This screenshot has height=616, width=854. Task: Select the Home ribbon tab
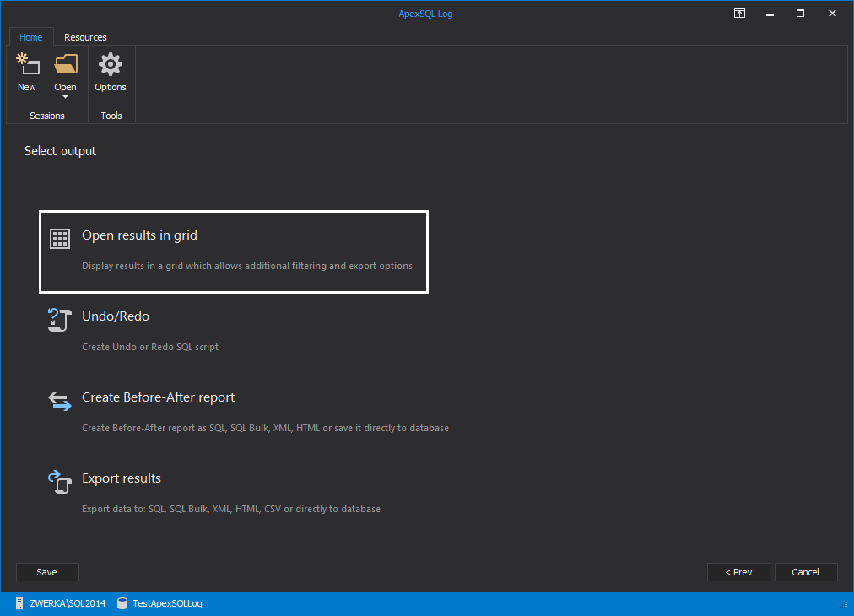point(31,37)
